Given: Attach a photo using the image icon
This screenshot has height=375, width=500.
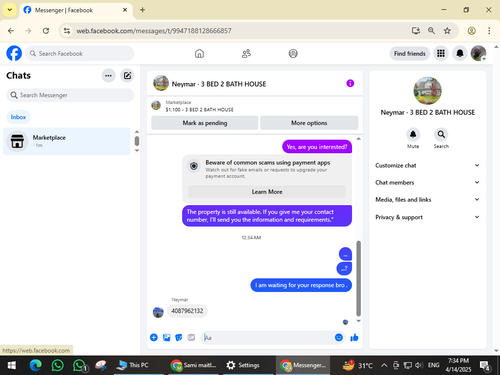Looking at the screenshot, I should tap(166, 337).
